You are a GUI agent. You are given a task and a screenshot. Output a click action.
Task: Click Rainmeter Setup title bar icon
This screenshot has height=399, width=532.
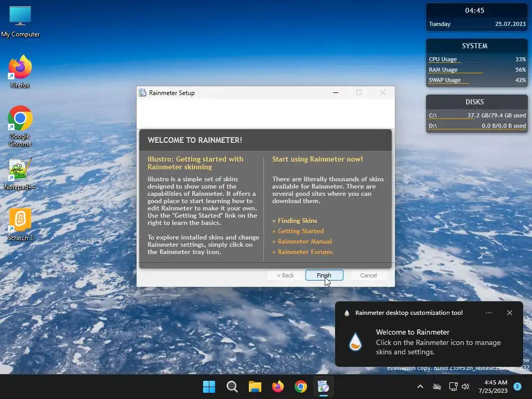(142, 92)
